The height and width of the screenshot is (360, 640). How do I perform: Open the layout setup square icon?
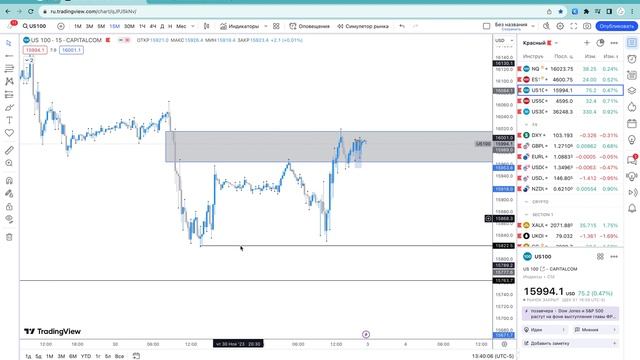point(487,26)
